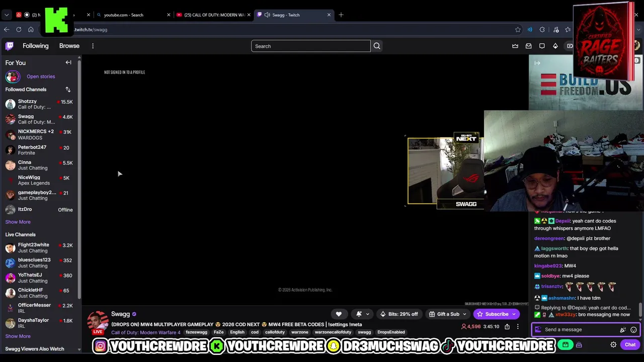The image size is (644, 362).
Task: Open Flight23white's live channel
Action: [39, 248]
